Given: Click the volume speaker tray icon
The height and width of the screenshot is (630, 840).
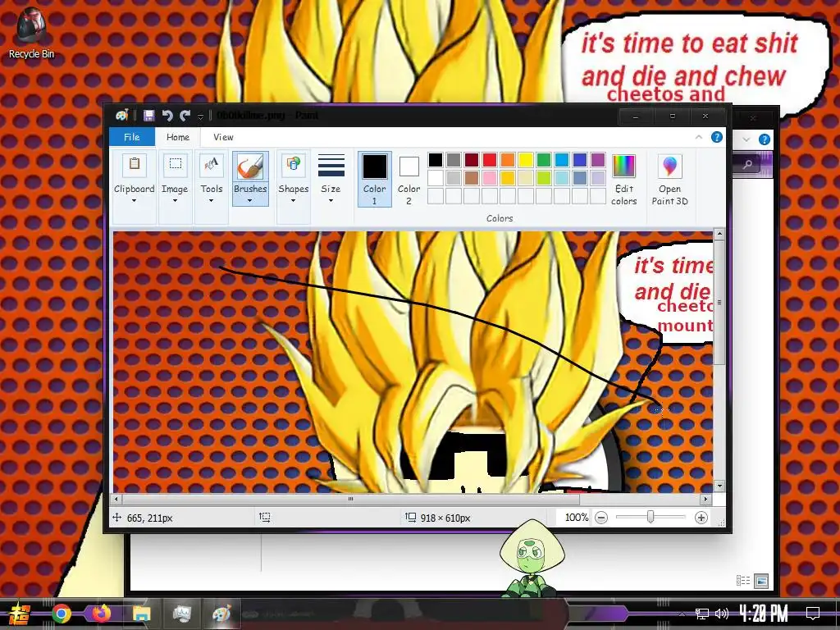Looking at the screenshot, I should coord(722,614).
